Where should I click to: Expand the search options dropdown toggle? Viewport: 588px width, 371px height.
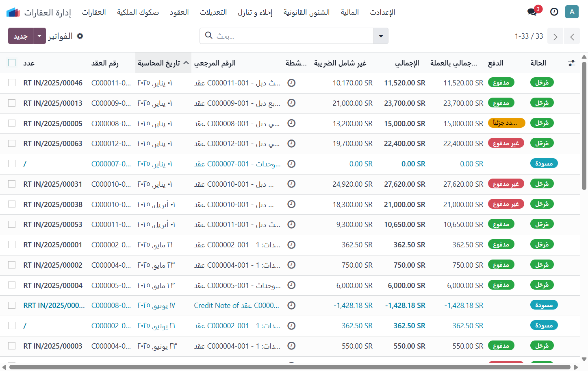pos(381,36)
